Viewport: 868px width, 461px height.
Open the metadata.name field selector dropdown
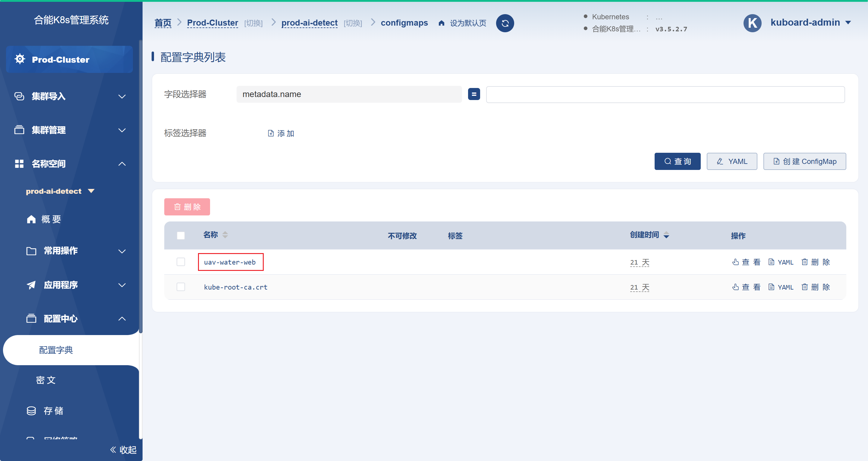(349, 94)
